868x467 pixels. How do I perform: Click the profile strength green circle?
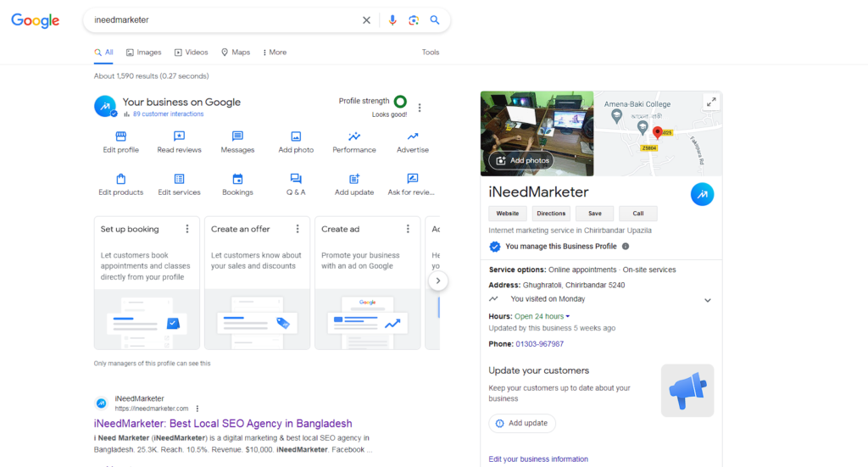[400, 101]
